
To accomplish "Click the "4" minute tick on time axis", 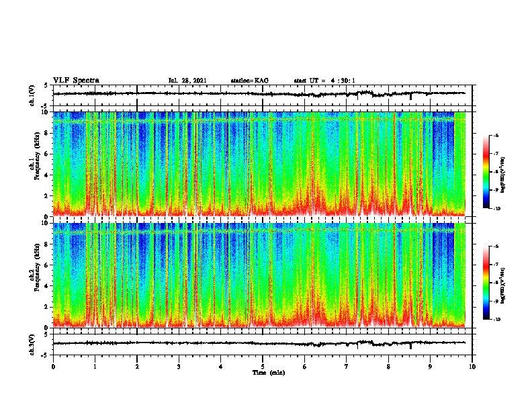I will coord(220,367).
